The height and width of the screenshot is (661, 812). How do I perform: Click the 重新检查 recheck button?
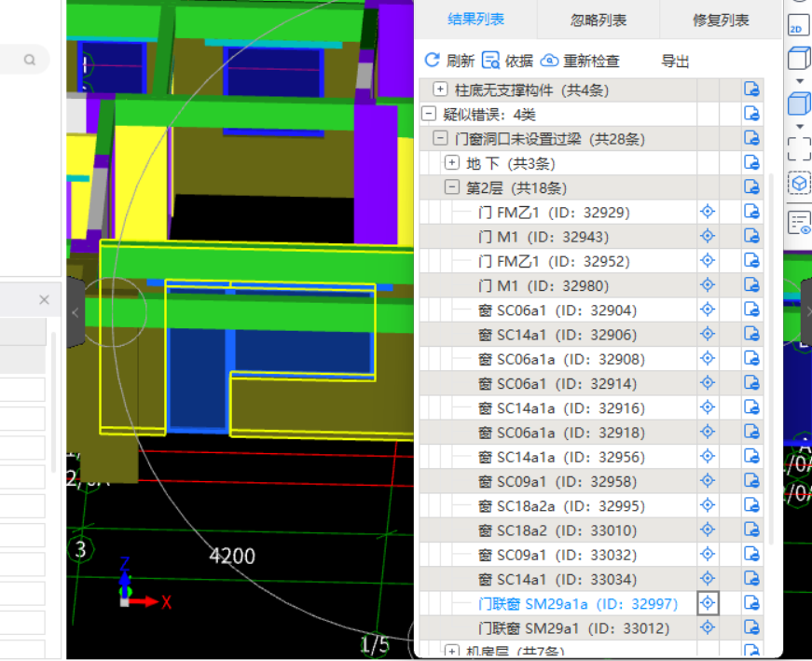(x=580, y=61)
